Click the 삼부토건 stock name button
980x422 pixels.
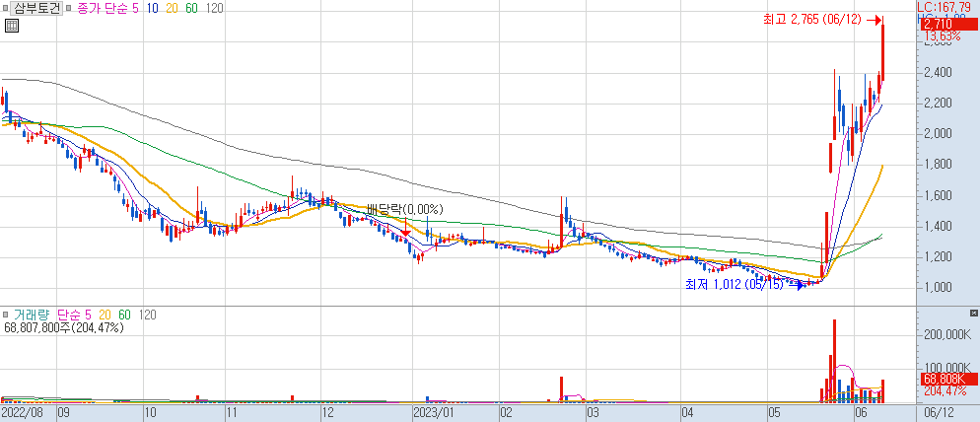tap(36, 9)
